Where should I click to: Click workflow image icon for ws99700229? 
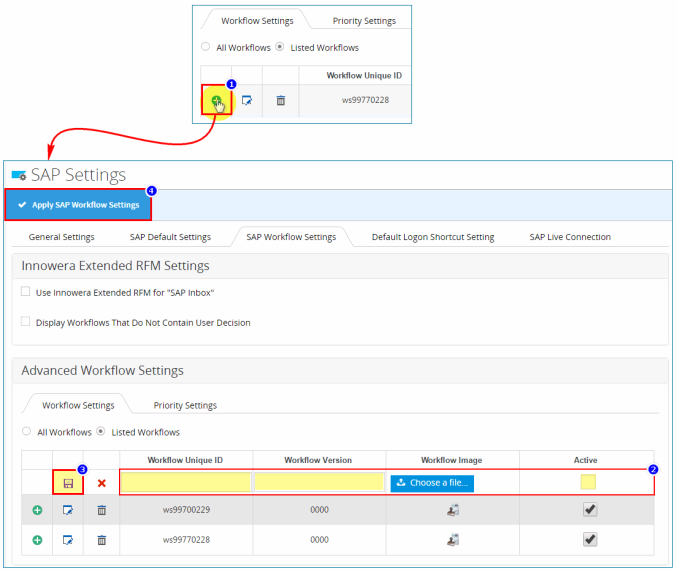[x=453, y=510]
